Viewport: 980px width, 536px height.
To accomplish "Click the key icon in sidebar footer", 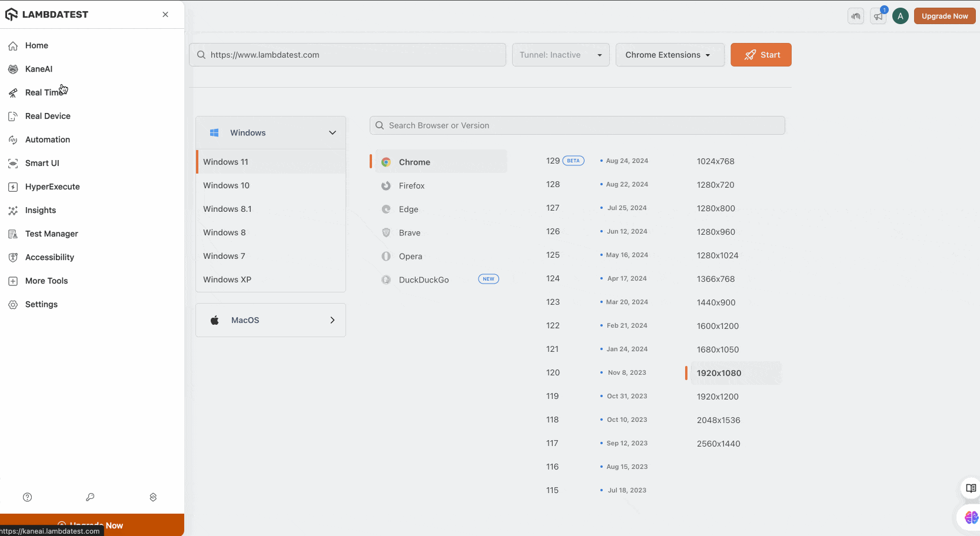I will coord(90,497).
